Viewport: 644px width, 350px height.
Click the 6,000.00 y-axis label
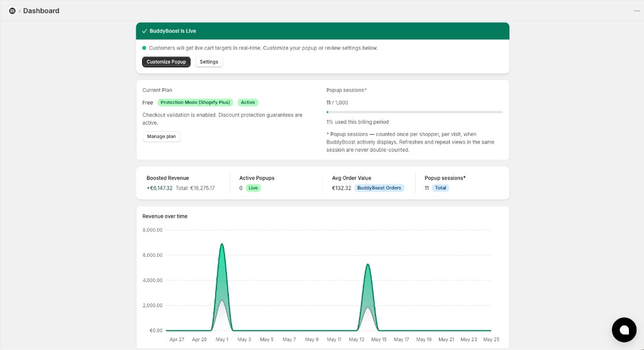coord(152,255)
